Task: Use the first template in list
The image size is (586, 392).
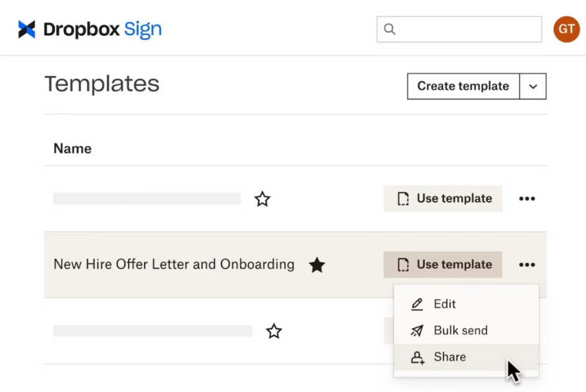Action: [x=443, y=199]
